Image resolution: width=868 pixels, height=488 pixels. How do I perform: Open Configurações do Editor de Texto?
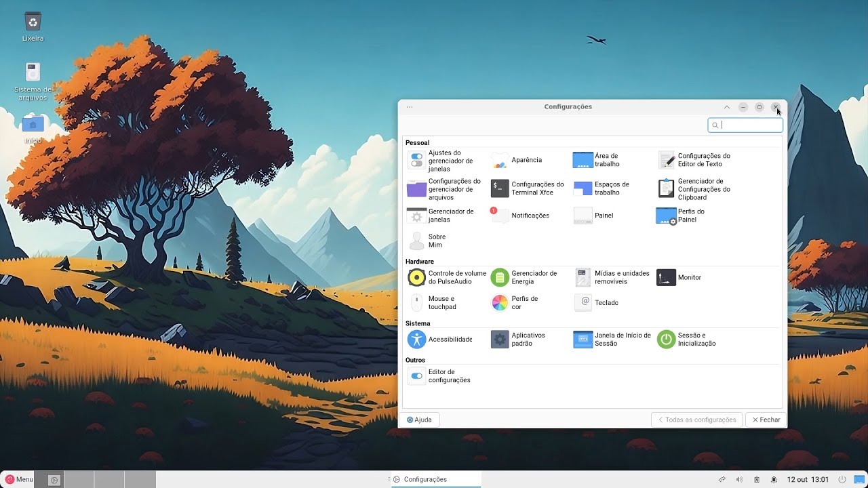pos(694,160)
